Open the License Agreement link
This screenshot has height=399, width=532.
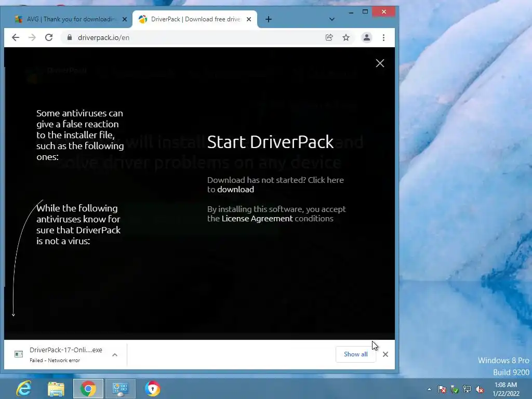point(257,219)
